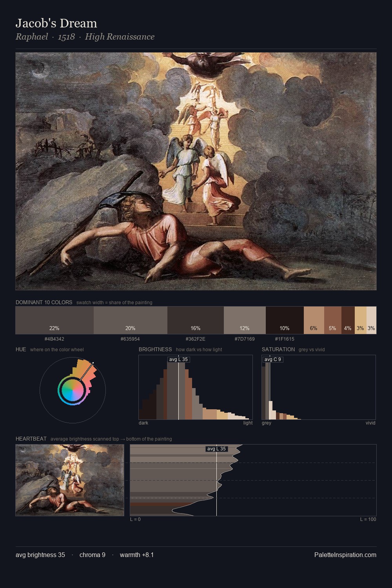Click 'chroma 9' in the footer
Viewport: 392px width, 588px height.
tap(93, 555)
